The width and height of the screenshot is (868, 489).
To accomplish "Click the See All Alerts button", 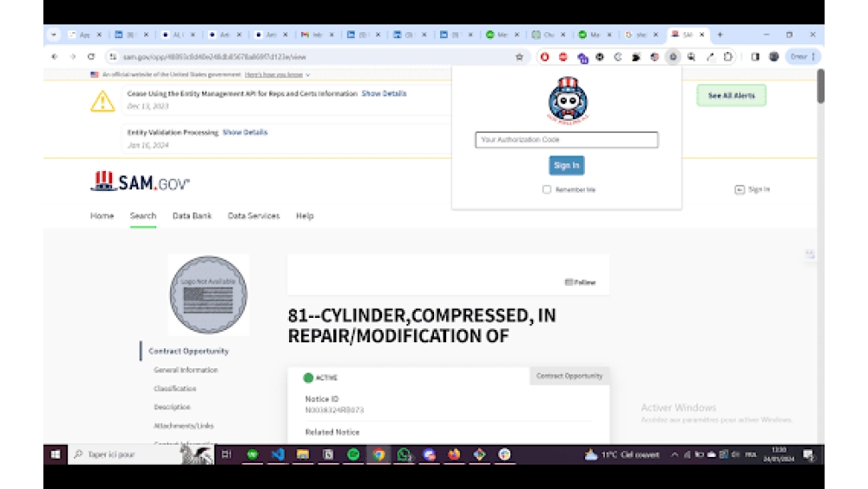I will pyautogui.click(x=731, y=96).
